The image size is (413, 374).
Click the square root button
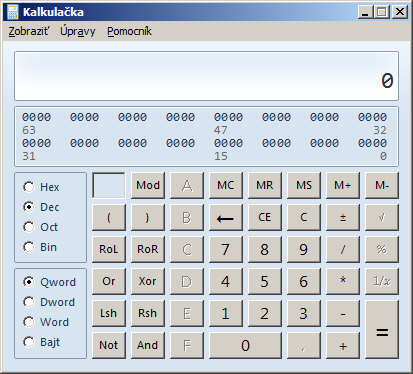pyautogui.click(x=382, y=217)
